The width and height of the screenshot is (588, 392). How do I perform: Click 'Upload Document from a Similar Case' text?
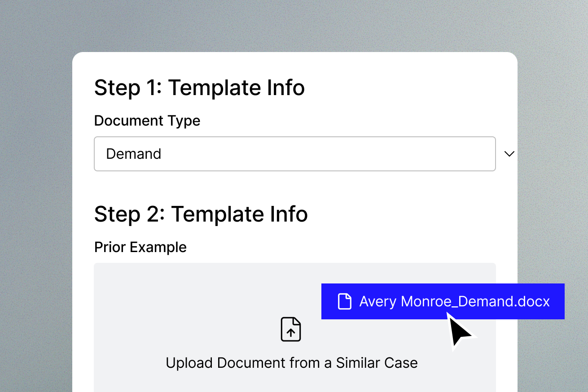pyautogui.click(x=291, y=362)
